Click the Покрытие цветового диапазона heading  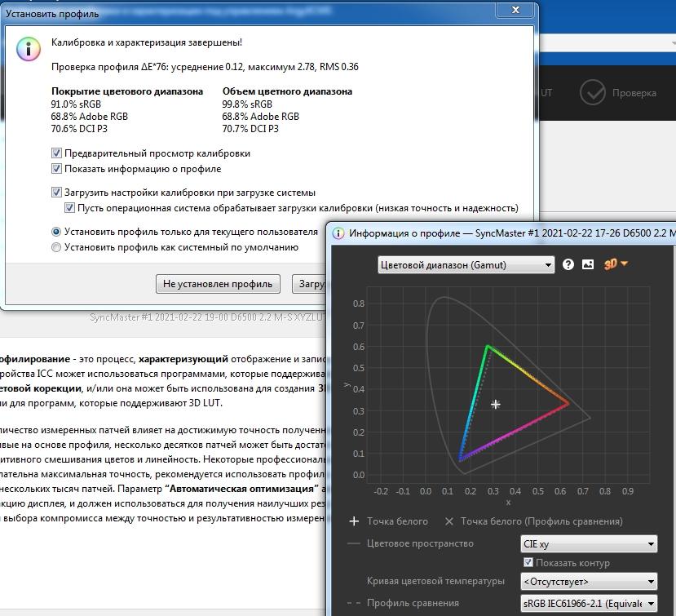pos(127,91)
